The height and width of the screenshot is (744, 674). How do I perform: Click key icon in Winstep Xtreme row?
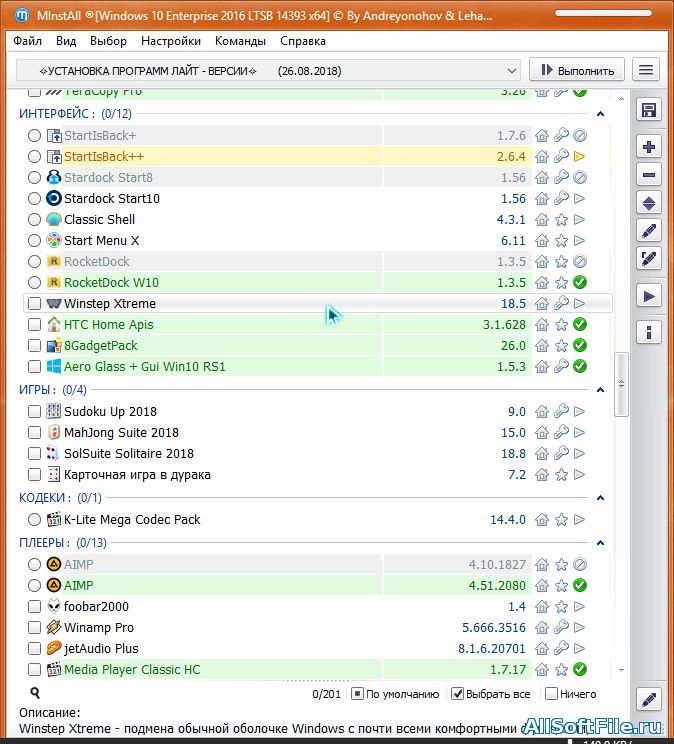(x=561, y=303)
